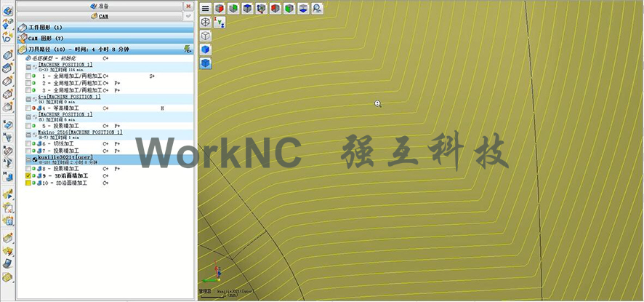Check the box for toolpath 3 全局粗加工

(x=28, y=90)
